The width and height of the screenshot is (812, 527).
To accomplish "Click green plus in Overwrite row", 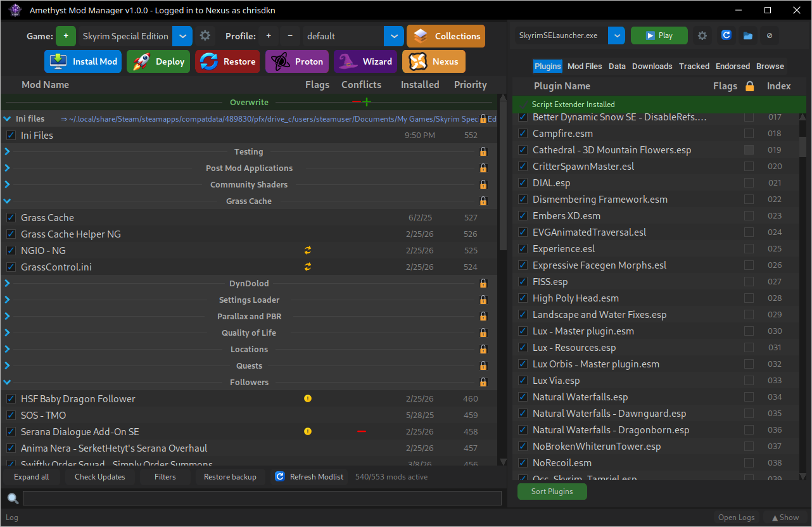I will pyautogui.click(x=367, y=102).
